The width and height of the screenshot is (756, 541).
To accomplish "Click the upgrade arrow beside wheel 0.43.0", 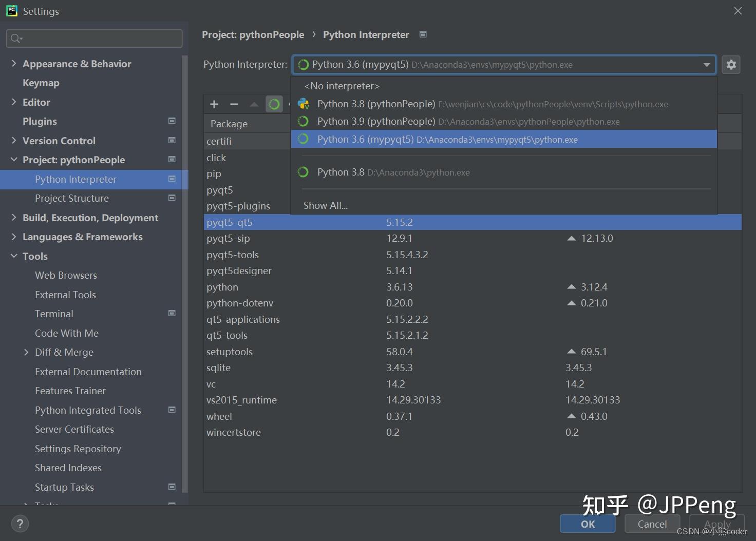I will click(571, 416).
